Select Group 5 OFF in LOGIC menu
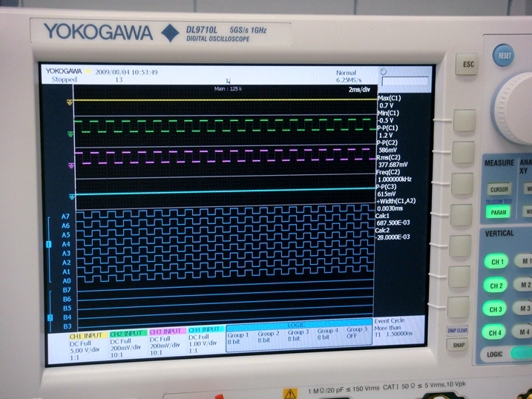The width and height of the screenshot is (532, 399). click(357, 332)
